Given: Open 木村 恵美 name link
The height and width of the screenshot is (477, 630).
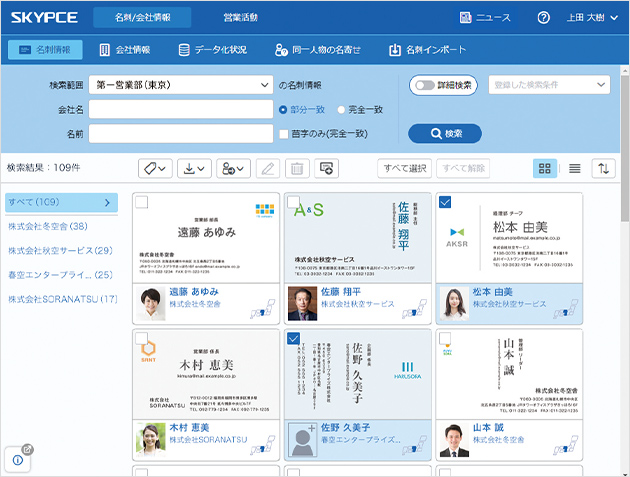Looking at the screenshot, I should (x=189, y=428).
